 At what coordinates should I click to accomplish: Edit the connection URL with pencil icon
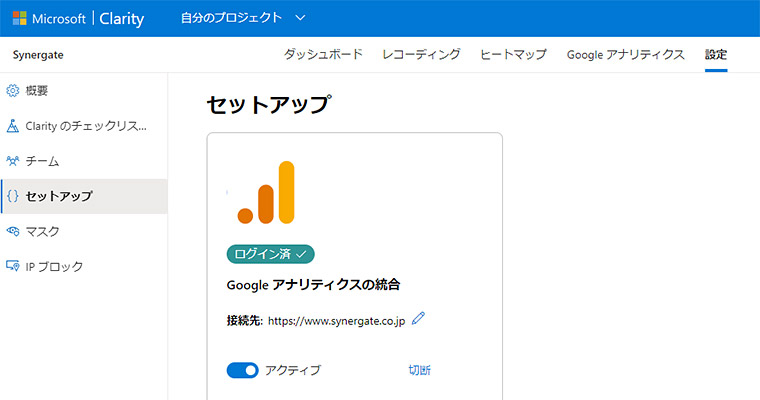[418, 319]
